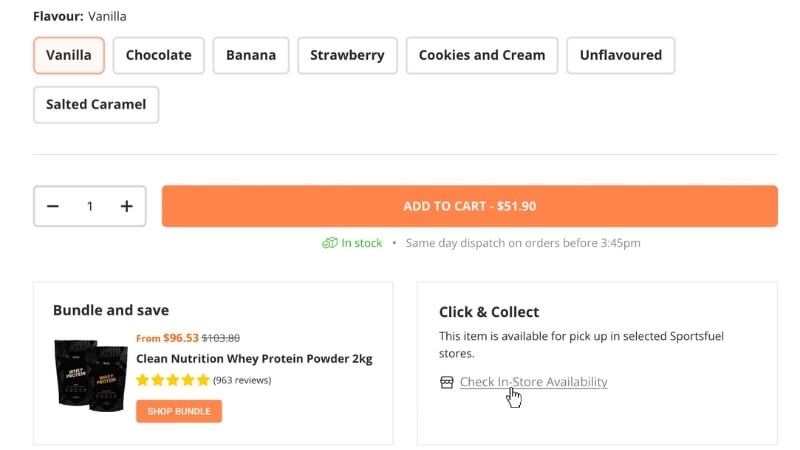Image resolution: width=800 pixels, height=450 pixels.
Task: Click the quantity number field
Action: [90, 206]
